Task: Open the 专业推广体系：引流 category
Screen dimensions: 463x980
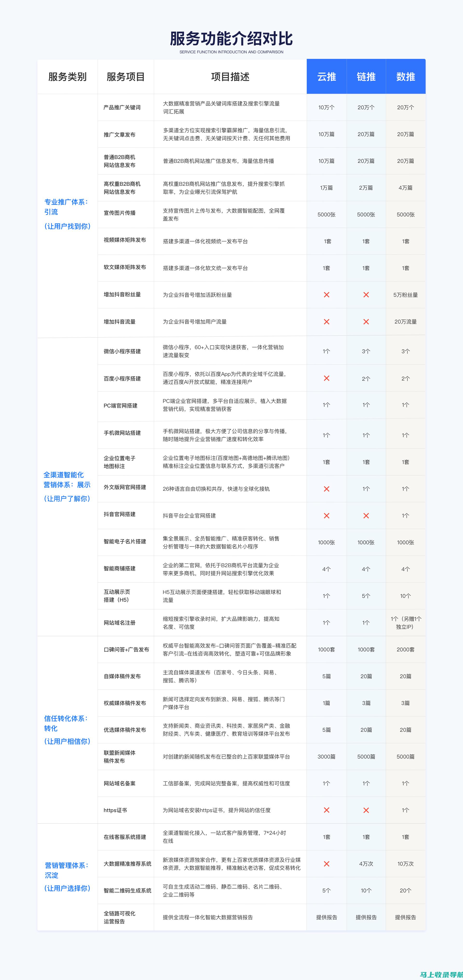Action: 67,214
